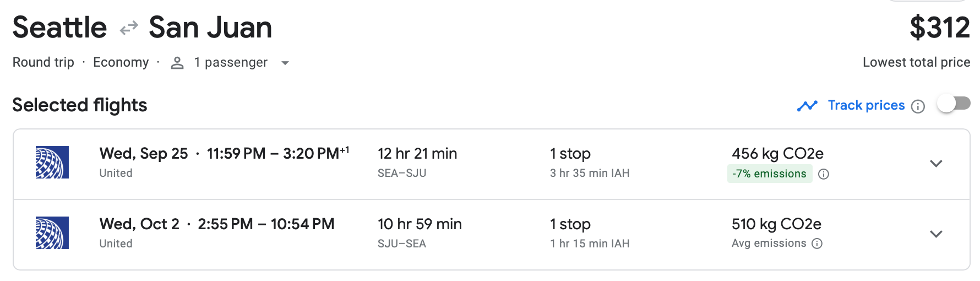Click the Track prices trend line icon

(807, 106)
